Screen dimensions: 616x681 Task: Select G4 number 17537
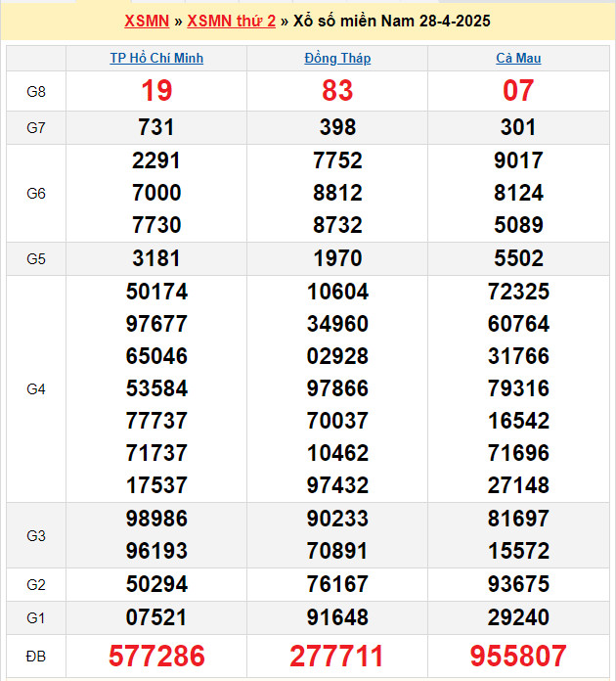[156, 485]
